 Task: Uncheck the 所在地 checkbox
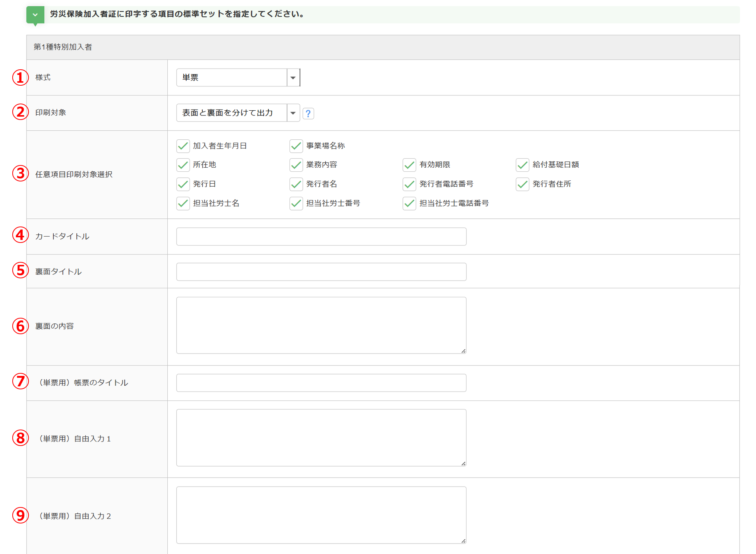click(183, 165)
